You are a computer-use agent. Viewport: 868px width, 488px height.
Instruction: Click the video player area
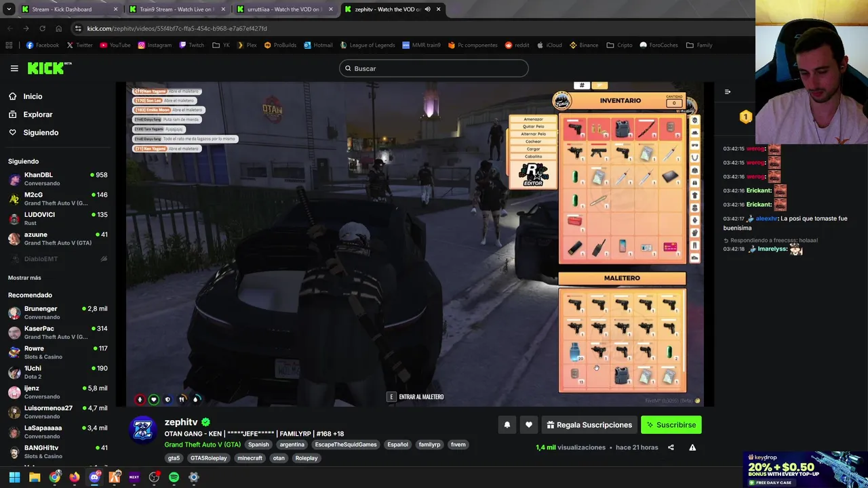click(x=414, y=244)
